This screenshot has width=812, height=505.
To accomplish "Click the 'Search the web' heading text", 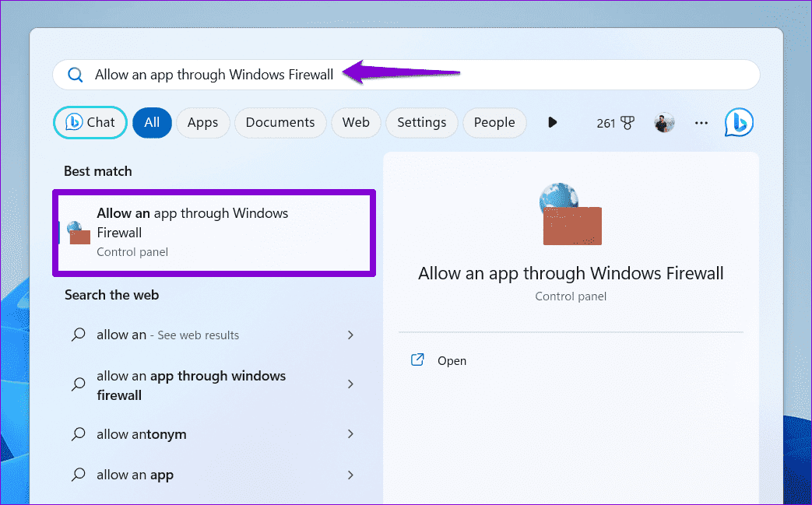I will [112, 295].
